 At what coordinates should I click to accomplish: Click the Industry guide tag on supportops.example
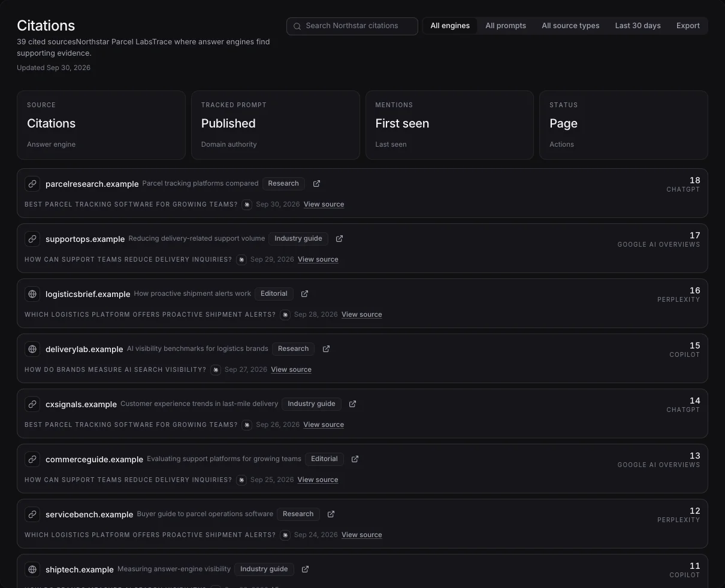click(x=298, y=239)
